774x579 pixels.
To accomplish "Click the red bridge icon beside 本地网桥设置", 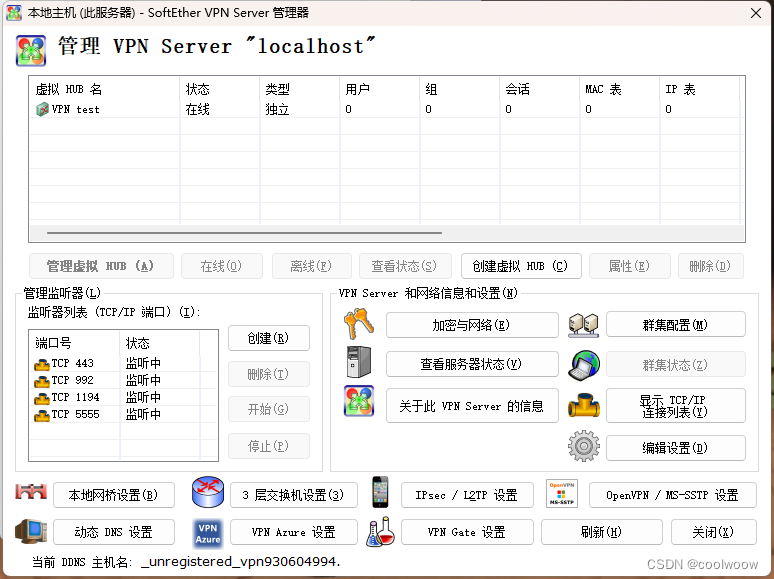I will point(31,491).
